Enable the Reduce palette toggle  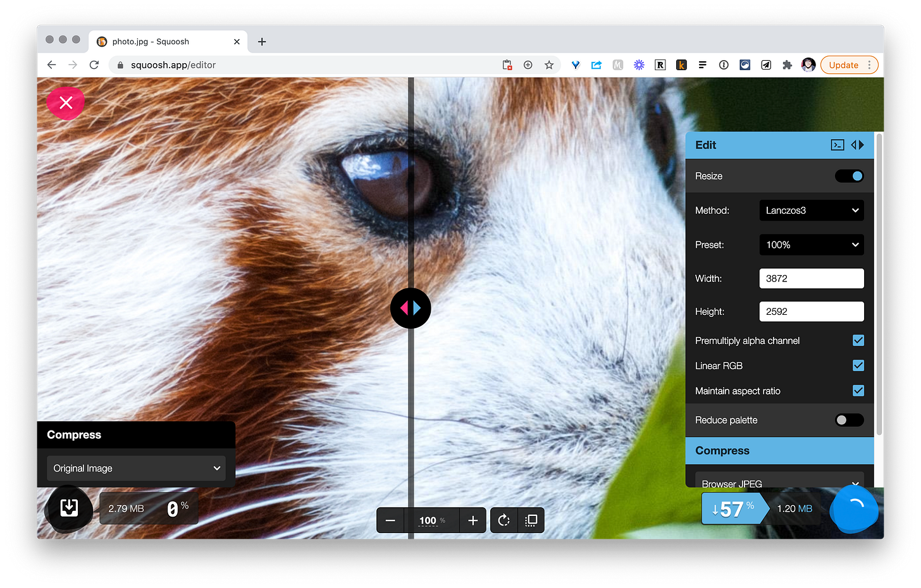coord(849,420)
